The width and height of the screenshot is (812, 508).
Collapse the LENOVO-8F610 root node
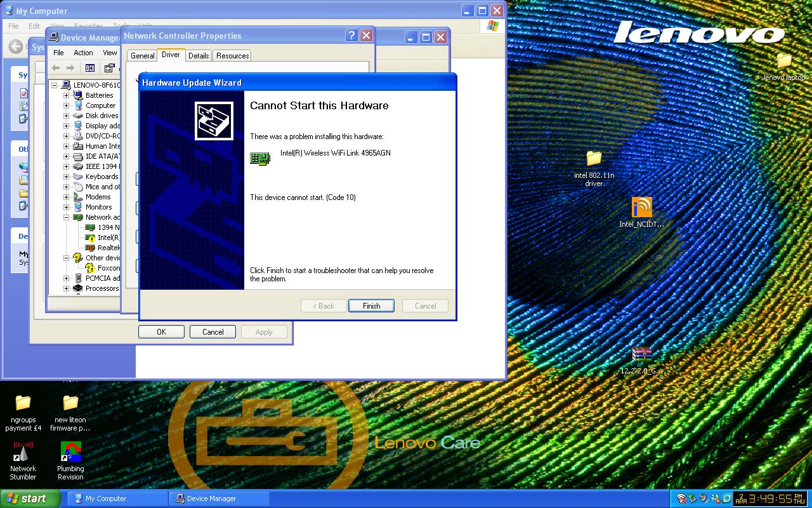point(55,85)
